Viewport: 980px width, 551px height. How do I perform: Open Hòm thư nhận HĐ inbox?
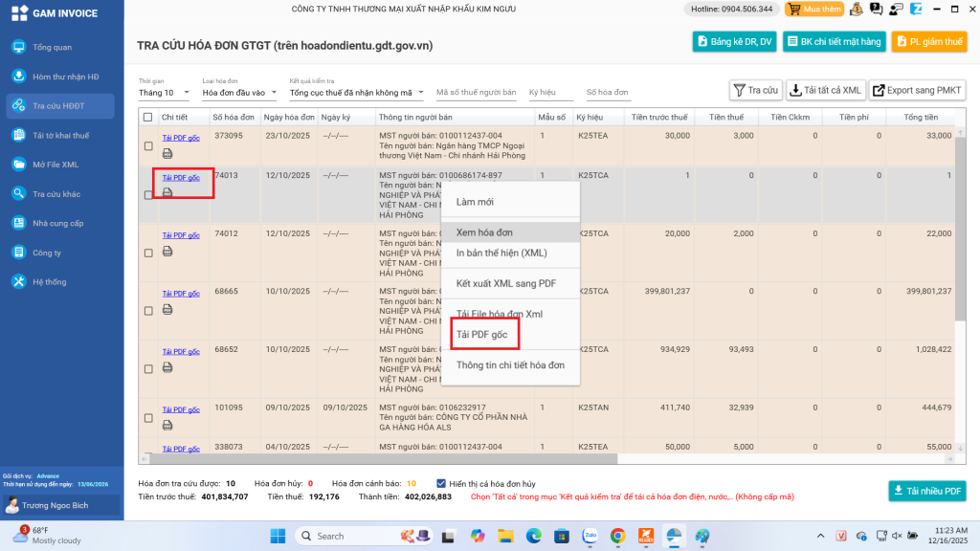(x=18, y=77)
